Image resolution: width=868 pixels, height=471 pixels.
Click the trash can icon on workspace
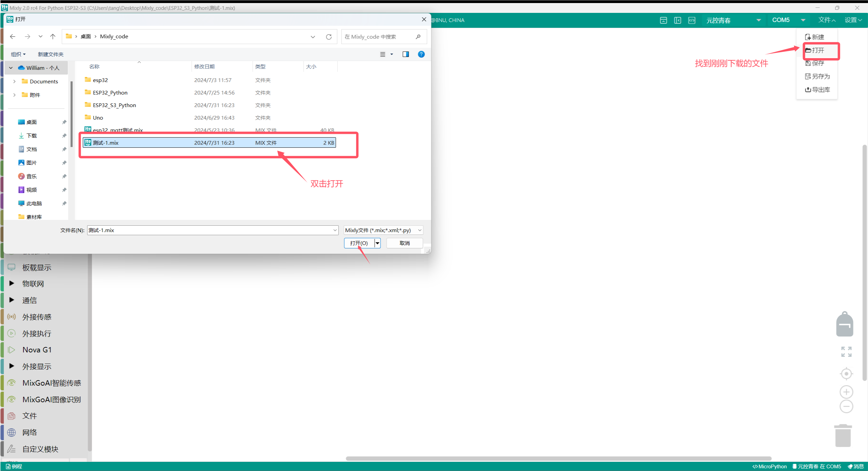point(843,436)
